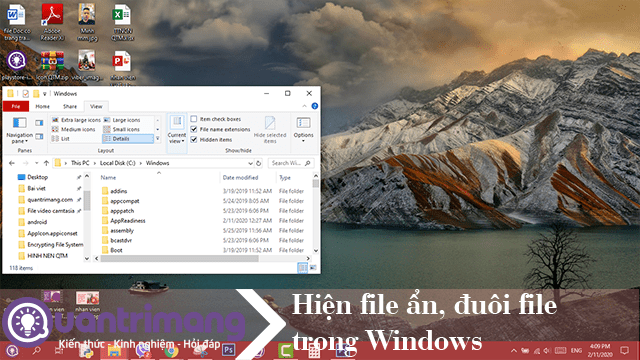Open Folder Options via Options button
This screenshot has height=360, width=640.
pos(303,129)
